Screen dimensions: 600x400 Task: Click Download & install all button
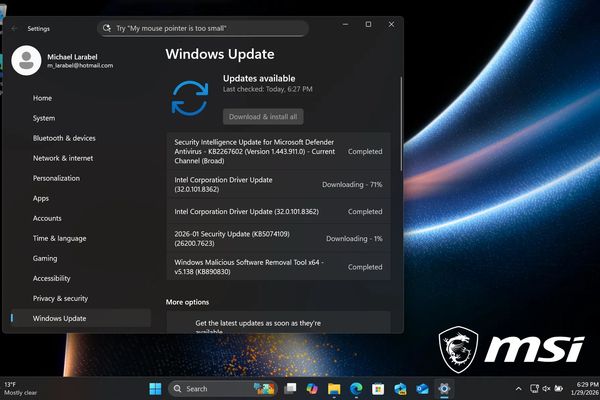pos(263,117)
